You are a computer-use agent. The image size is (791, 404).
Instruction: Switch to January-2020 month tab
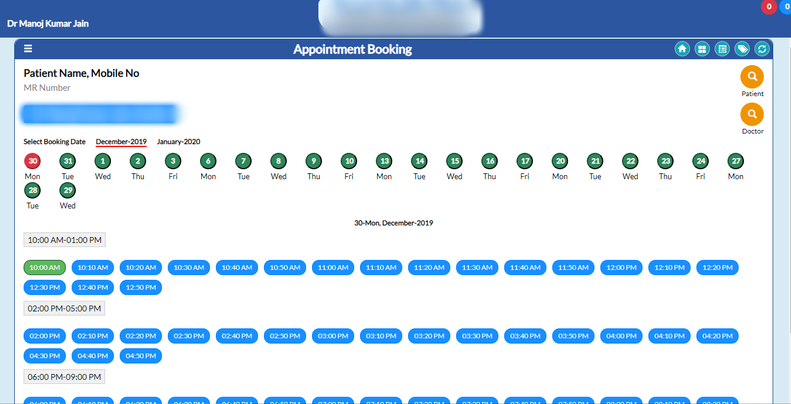coord(178,142)
